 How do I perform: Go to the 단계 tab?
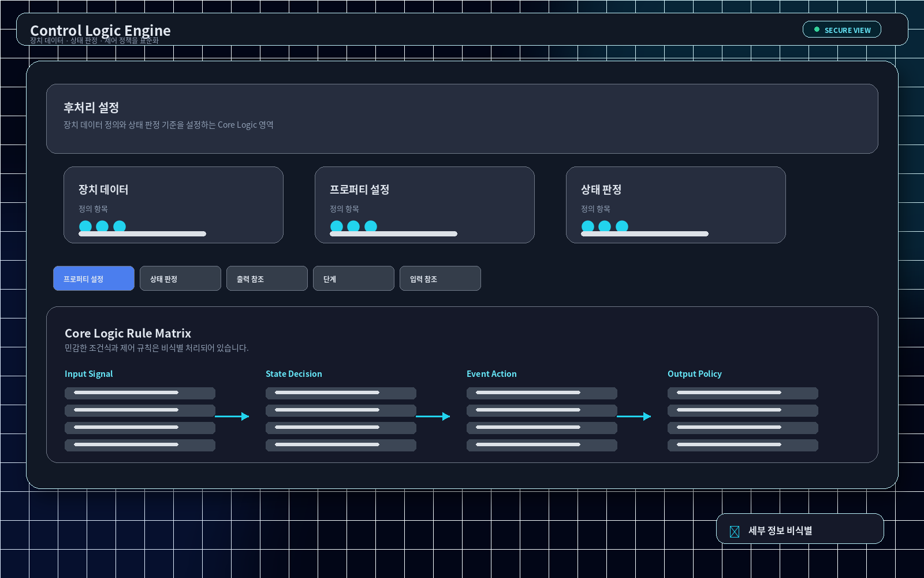coord(353,279)
